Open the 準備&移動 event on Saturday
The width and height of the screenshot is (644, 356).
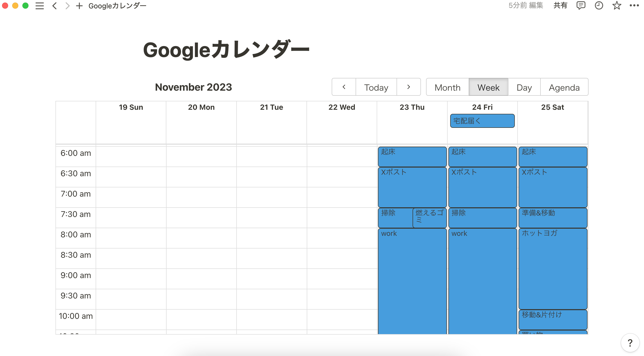553,218
